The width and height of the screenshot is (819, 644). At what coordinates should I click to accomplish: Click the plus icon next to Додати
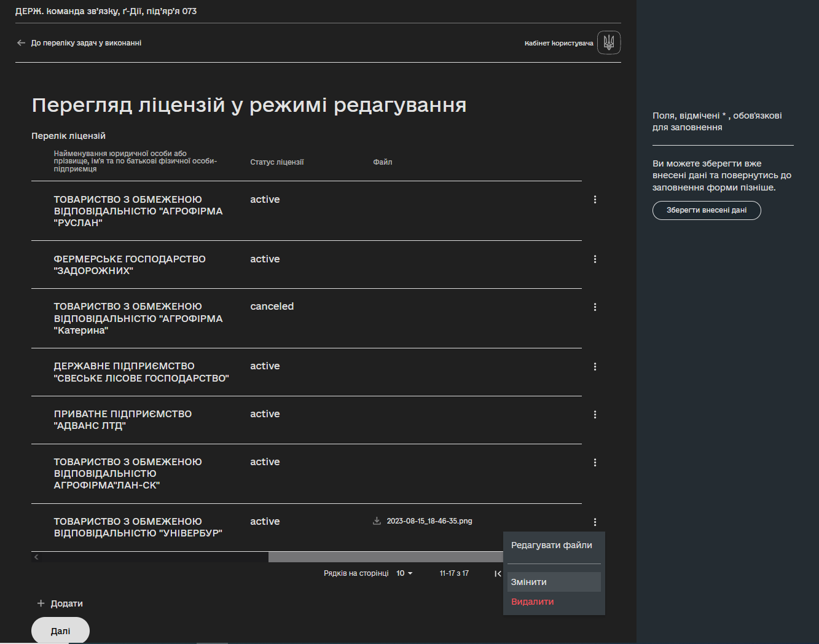tap(41, 603)
